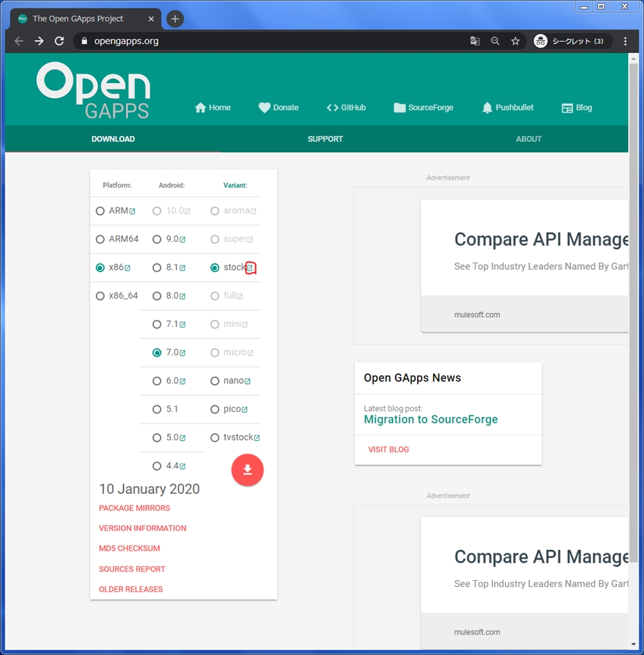Image resolution: width=644 pixels, height=655 pixels.
Task: Switch to the SUPPORT tab
Action: point(325,139)
